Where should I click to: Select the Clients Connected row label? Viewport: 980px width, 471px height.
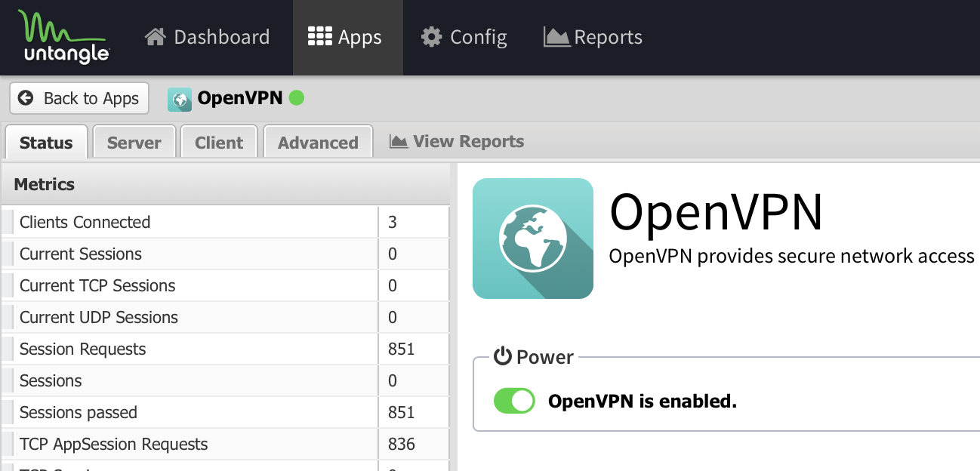coord(85,222)
